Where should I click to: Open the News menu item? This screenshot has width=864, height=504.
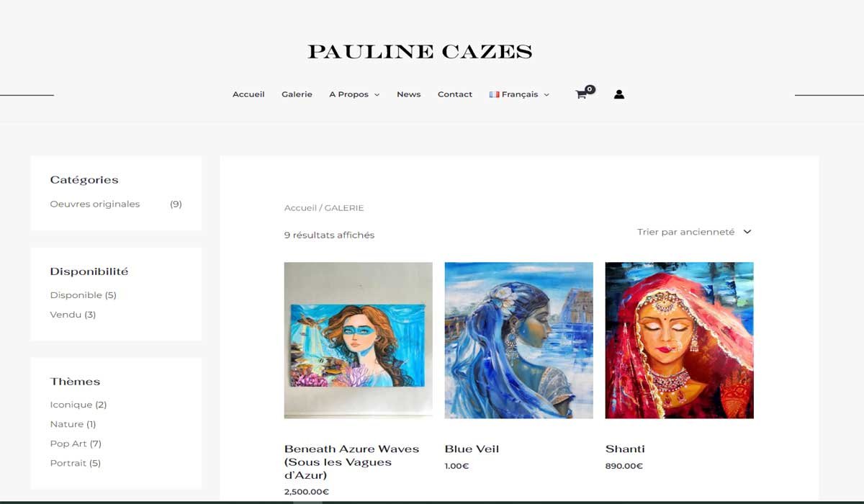(x=408, y=94)
